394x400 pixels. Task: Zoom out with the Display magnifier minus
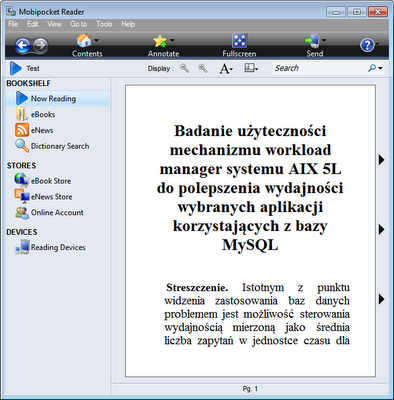(x=185, y=69)
